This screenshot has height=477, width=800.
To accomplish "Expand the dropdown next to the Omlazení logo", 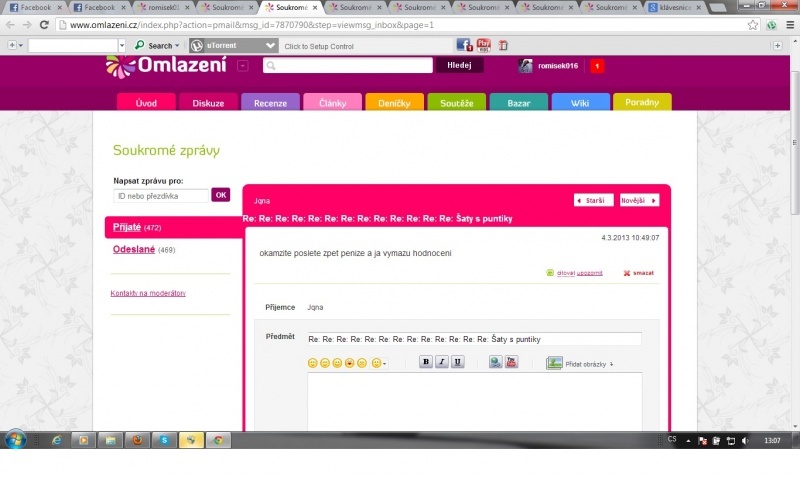I will [x=243, y=66].
